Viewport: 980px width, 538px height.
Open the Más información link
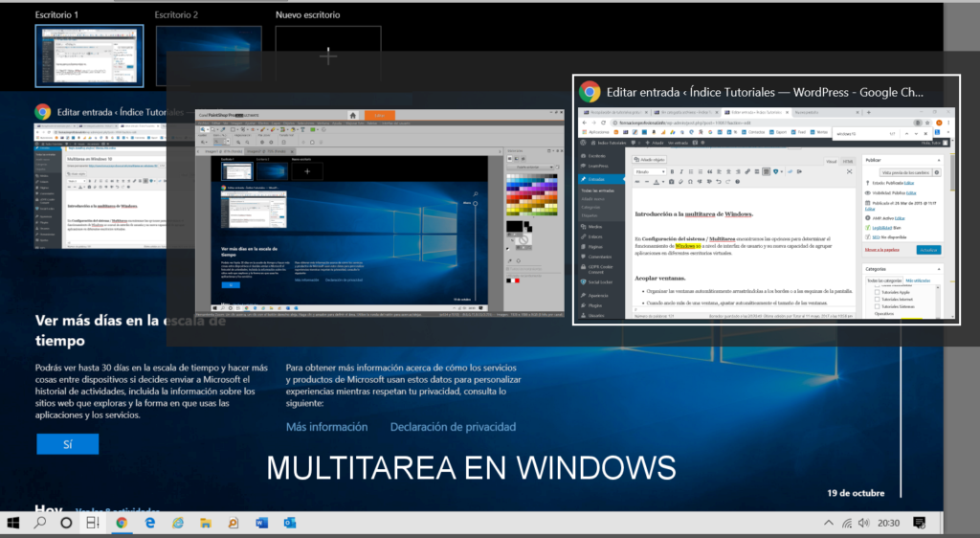point(327,427)
